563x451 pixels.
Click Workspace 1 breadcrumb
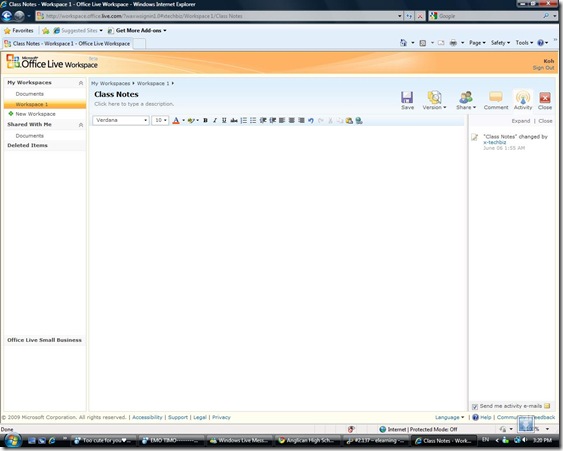[x=153, y=83]
